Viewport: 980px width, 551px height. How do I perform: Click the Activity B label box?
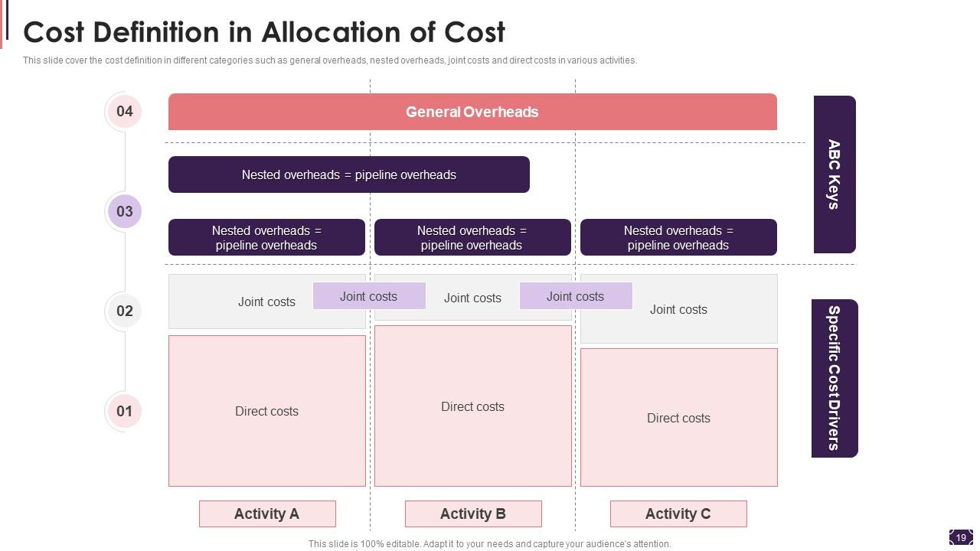[473, 514]
